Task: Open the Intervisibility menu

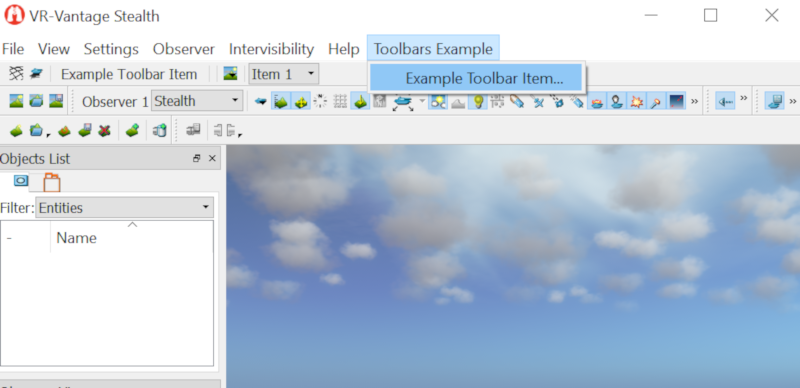Action: pyautogui.click(x=271, y=49)
